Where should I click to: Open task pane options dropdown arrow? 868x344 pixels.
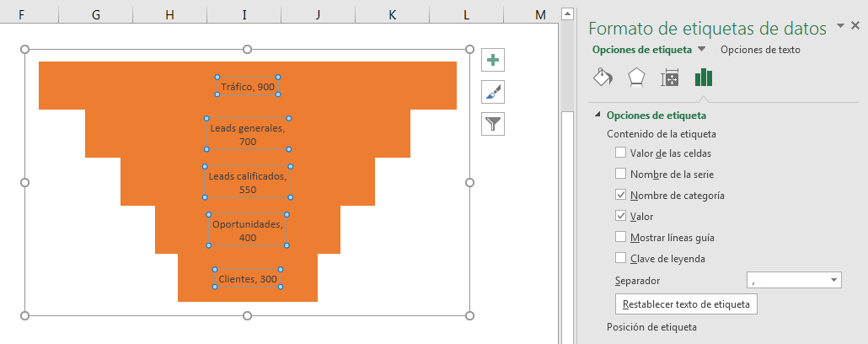tap(840, 25)
